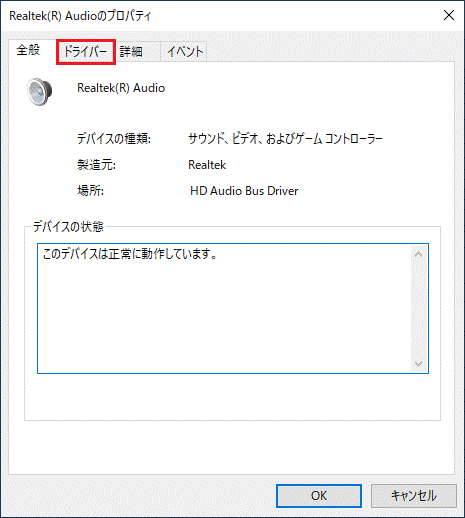Screen dimensions: 465x518
Task: Click inside the デバイスの状態 text box
Action: point(233,308)
